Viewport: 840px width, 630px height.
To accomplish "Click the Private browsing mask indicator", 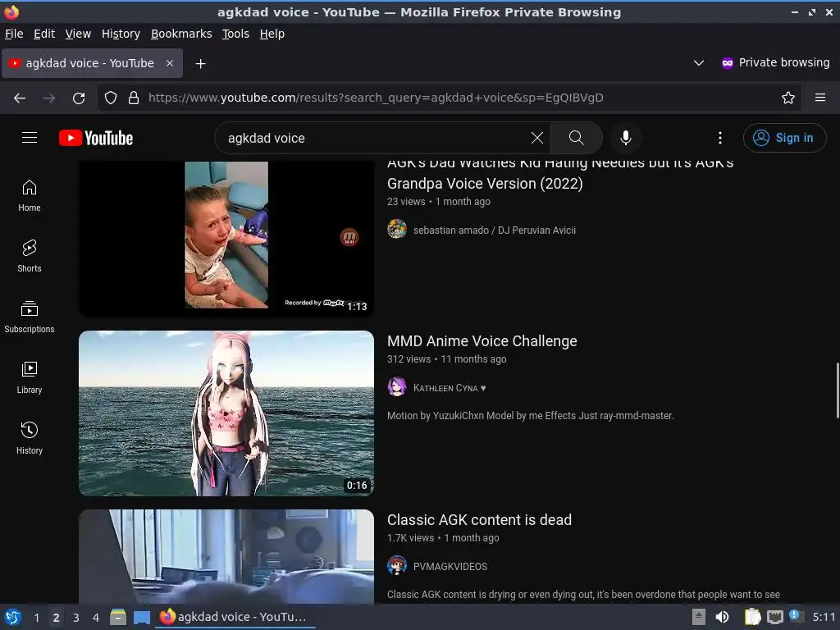I will click(x=775, y=62).
